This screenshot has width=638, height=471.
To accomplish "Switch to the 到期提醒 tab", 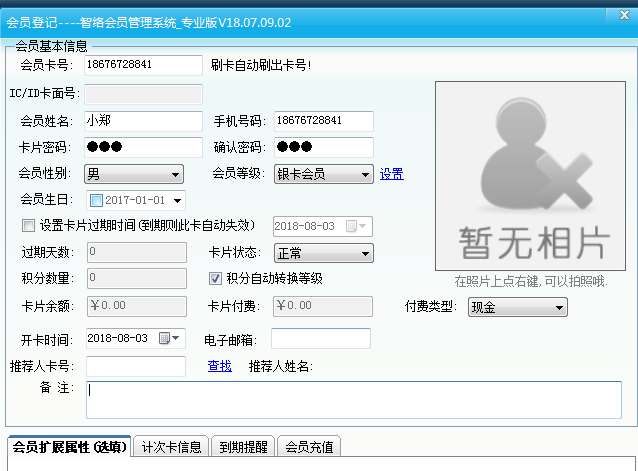I will tap(243, 447).
